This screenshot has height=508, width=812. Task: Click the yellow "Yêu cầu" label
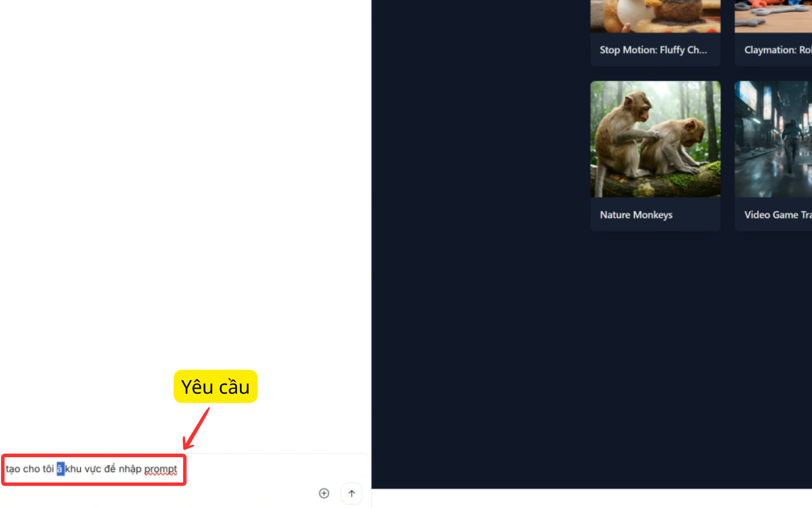pos(215,387)
